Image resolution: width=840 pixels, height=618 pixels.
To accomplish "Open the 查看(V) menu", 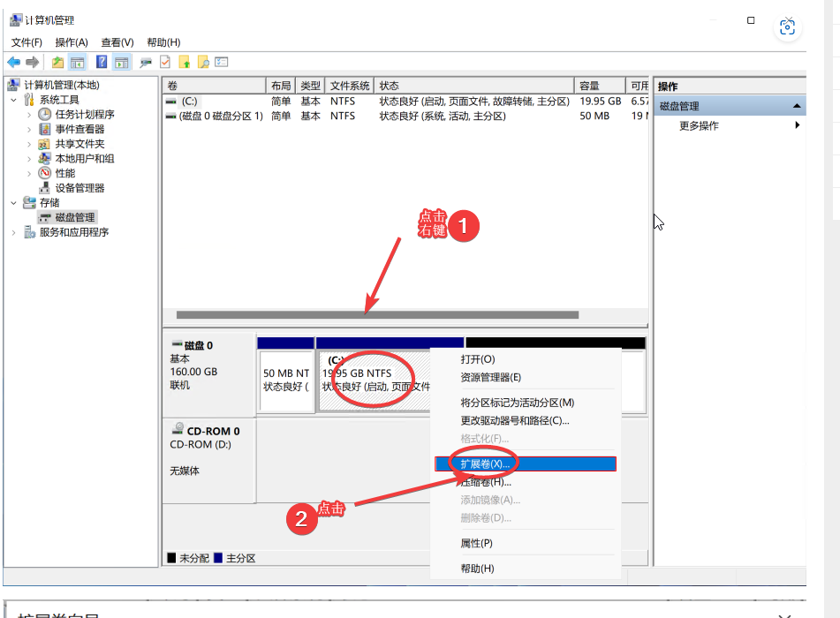I will pos(117,42).
